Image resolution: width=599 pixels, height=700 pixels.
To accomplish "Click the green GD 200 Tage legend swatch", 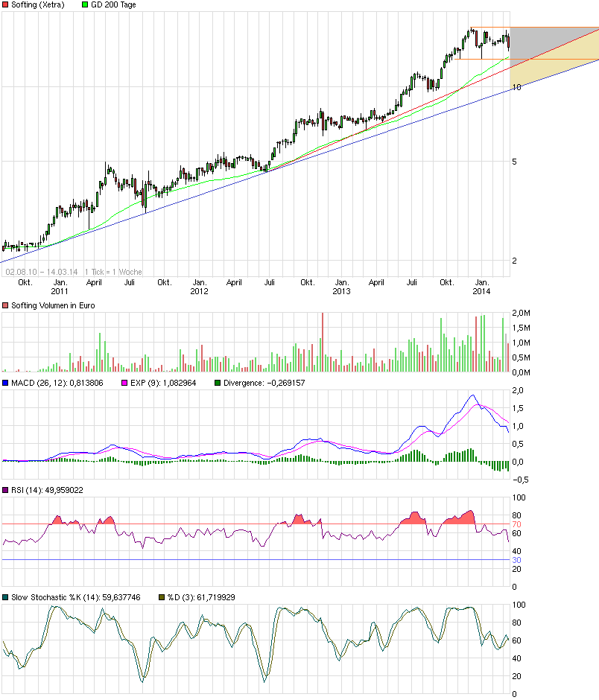I will coord(85,5).
